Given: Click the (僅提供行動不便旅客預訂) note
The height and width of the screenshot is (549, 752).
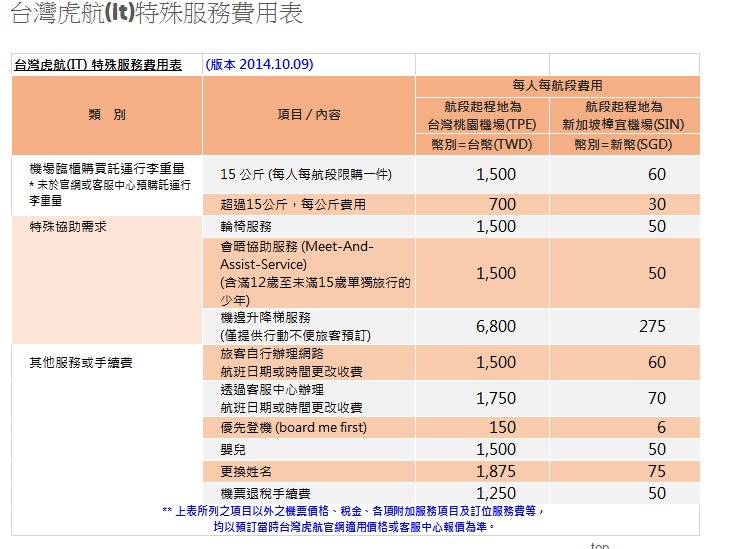Looking at the screenshot, I should click(295, 336).
